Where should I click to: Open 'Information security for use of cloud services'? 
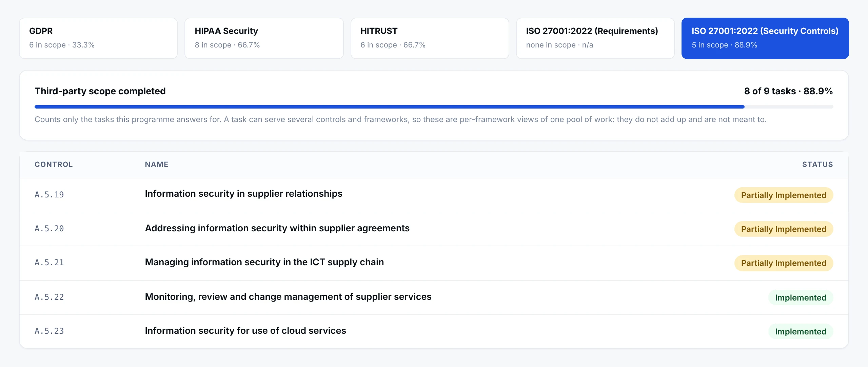[245, 331]
